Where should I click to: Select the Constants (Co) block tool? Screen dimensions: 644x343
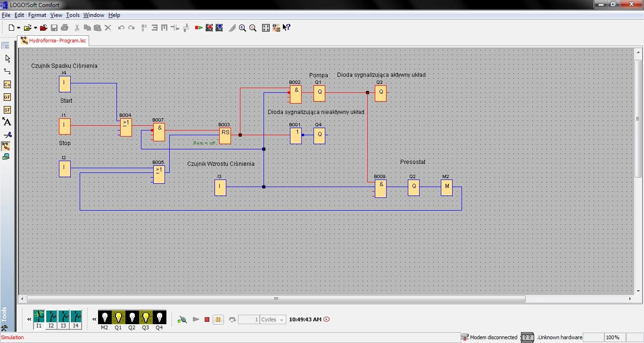point(7,84)
